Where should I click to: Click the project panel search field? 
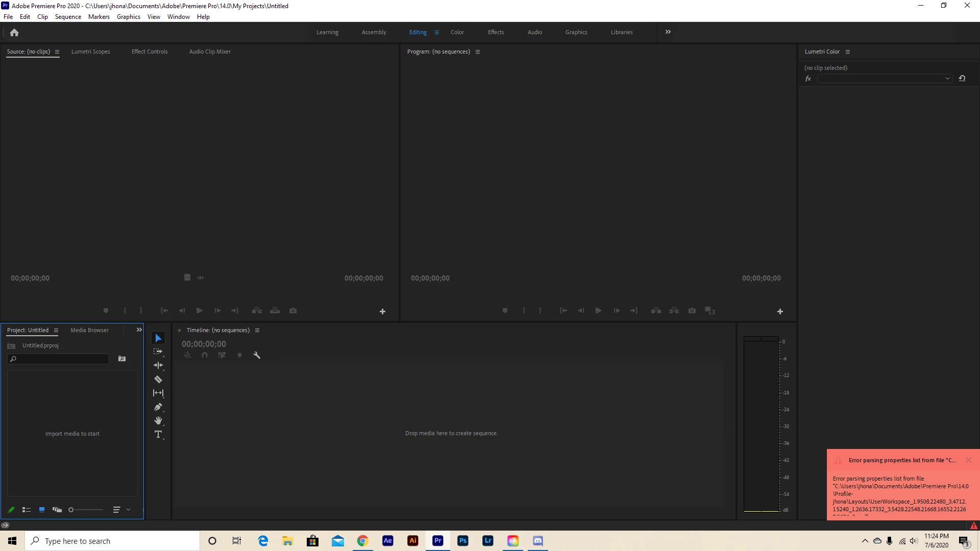[61, 359]
